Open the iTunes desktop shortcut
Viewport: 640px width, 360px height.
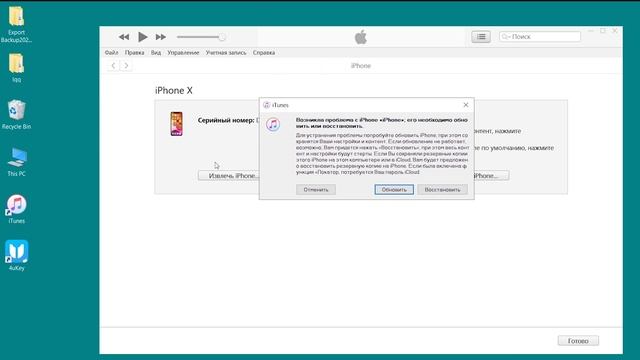16,209
